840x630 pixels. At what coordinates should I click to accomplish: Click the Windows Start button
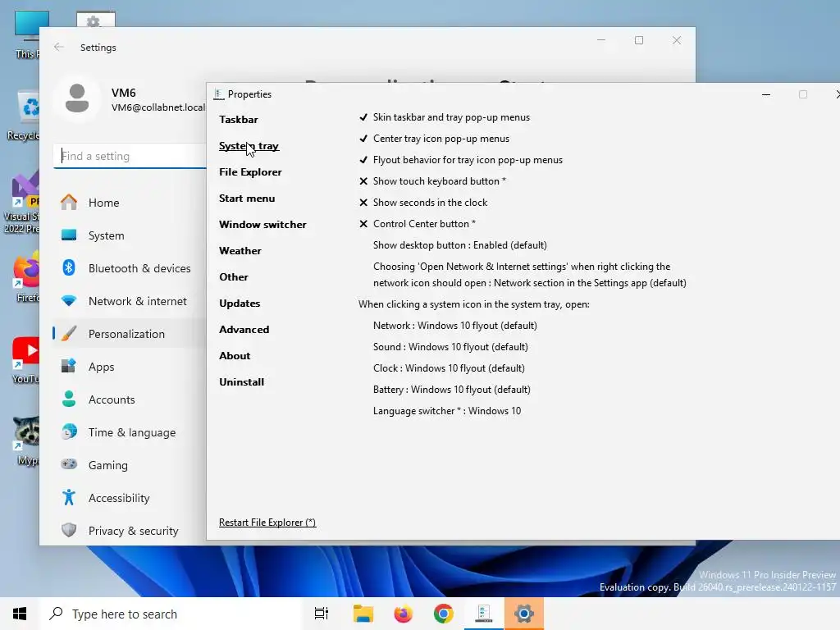click(20, 614)
